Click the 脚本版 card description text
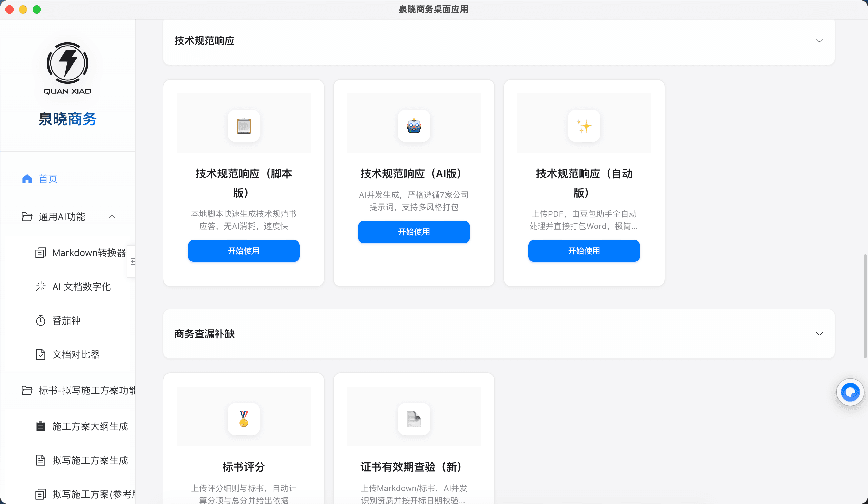Image resolution: width=868 pixels, height=504 pixels. (243, 220)
